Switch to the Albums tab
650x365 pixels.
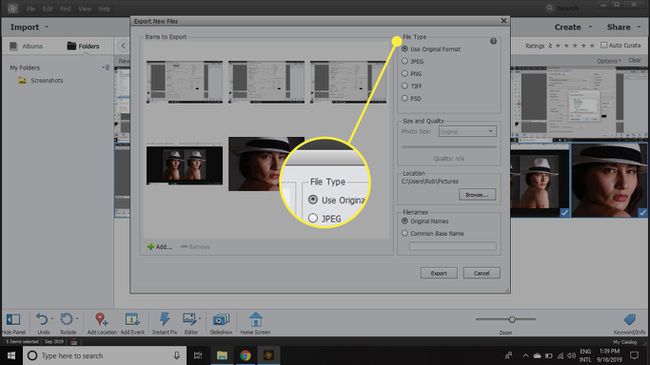27,46
